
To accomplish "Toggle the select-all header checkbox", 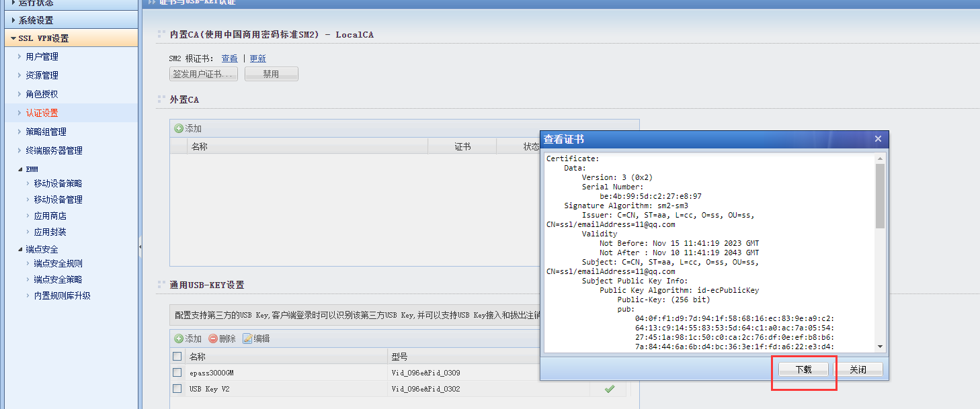I will coord(177,357).
